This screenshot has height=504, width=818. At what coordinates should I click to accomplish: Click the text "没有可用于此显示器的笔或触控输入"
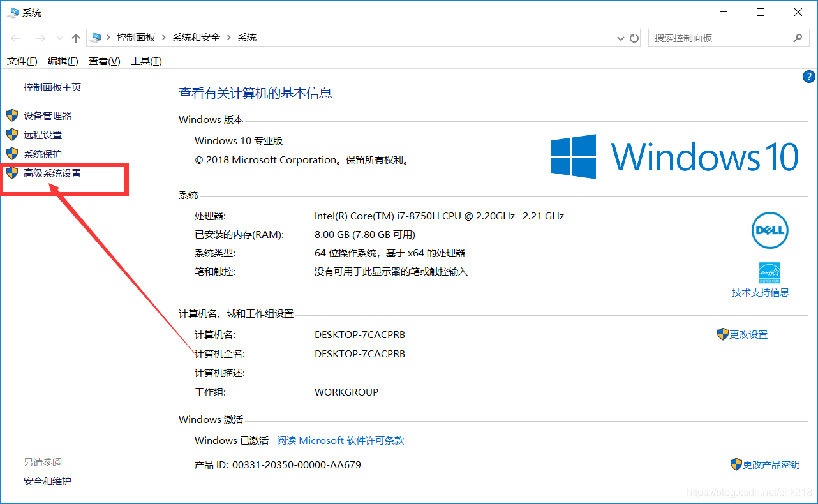[391, 271]
